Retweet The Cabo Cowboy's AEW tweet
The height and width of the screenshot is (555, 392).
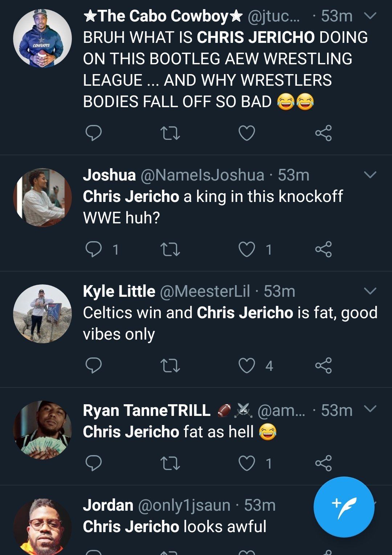pos(170,133)
